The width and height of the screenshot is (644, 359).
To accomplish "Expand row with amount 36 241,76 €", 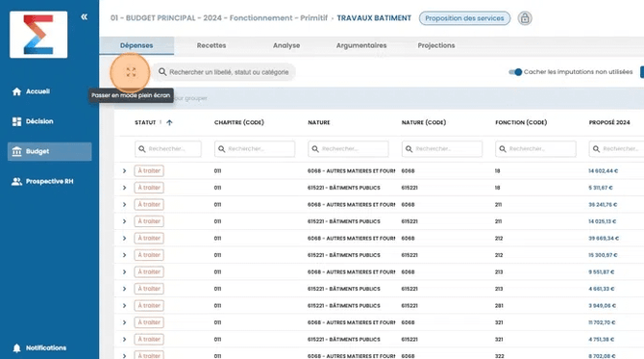I will [x=124, y=204].
